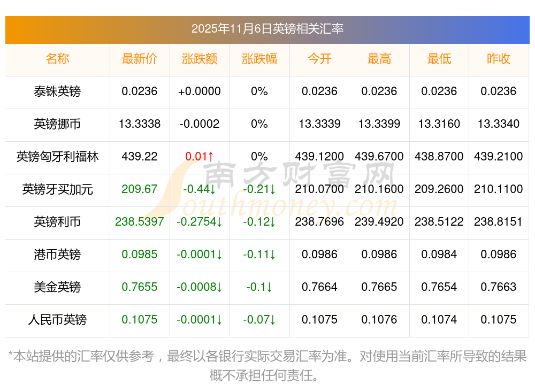Select the 最新价 column header
Image resolution: width=535 pixels, height=392 pixels.
tap(140, 59)
